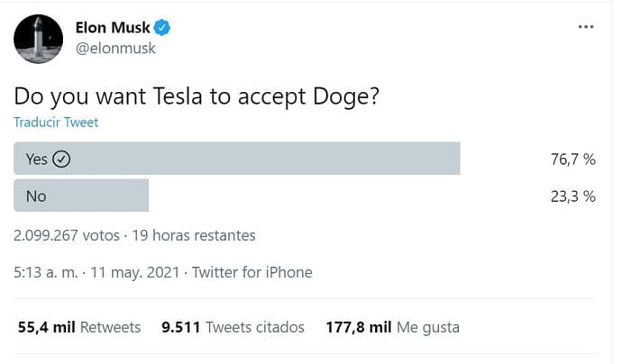631x364 pixels.
Task: Click the 19 horas restantes text
Action: pos(194,235)
